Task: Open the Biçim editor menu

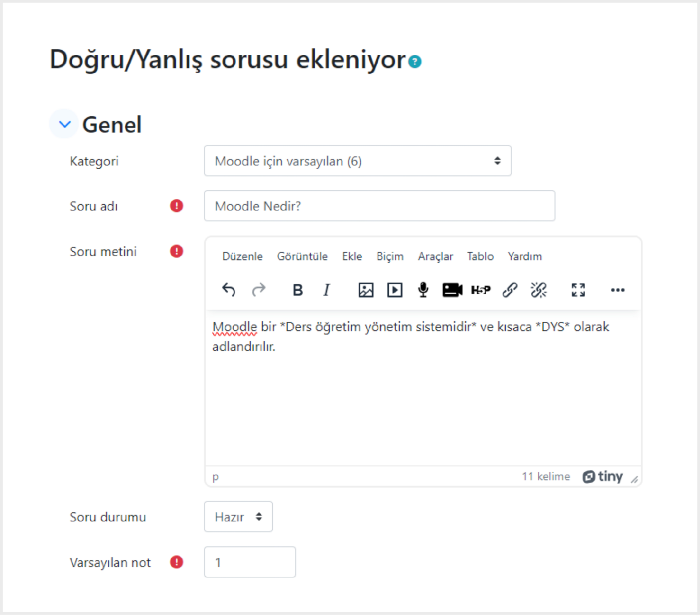Action: pos(390,256)
